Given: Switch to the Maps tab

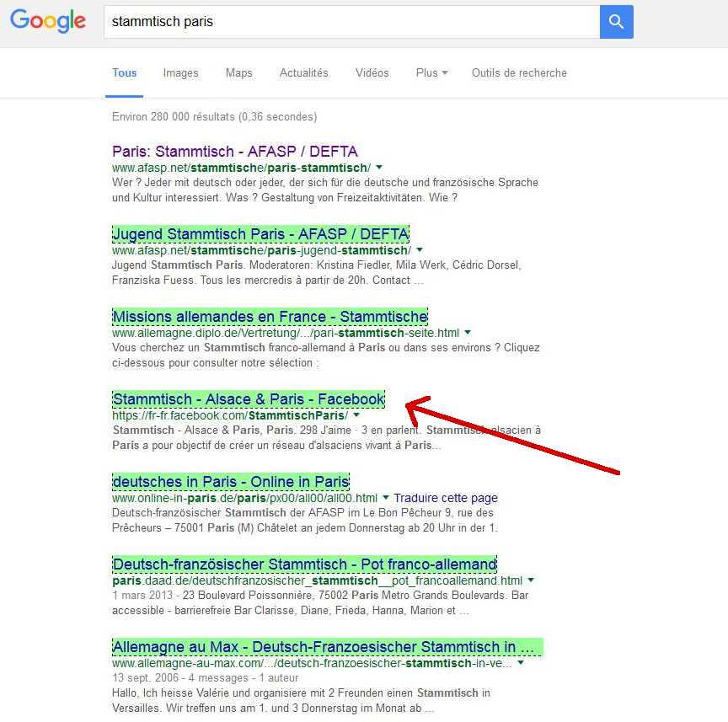Looking at the screenshot, I should point(238,73).
